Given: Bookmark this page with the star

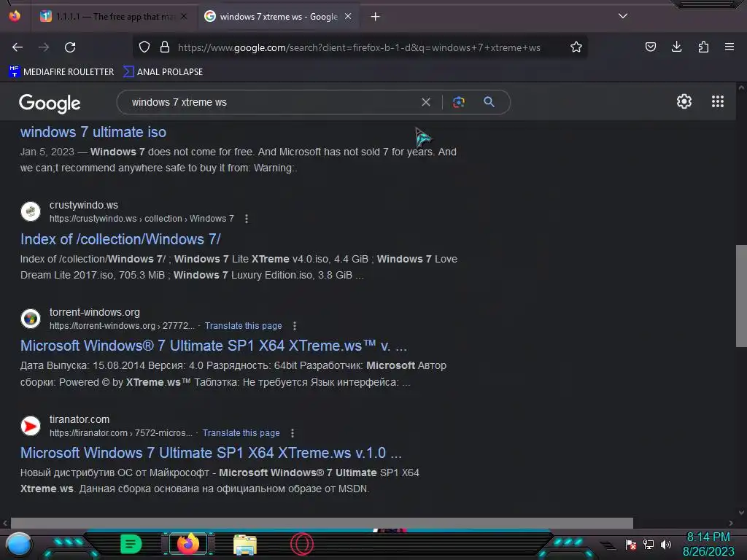Looking at the screenshot, I should pos(576,47).
